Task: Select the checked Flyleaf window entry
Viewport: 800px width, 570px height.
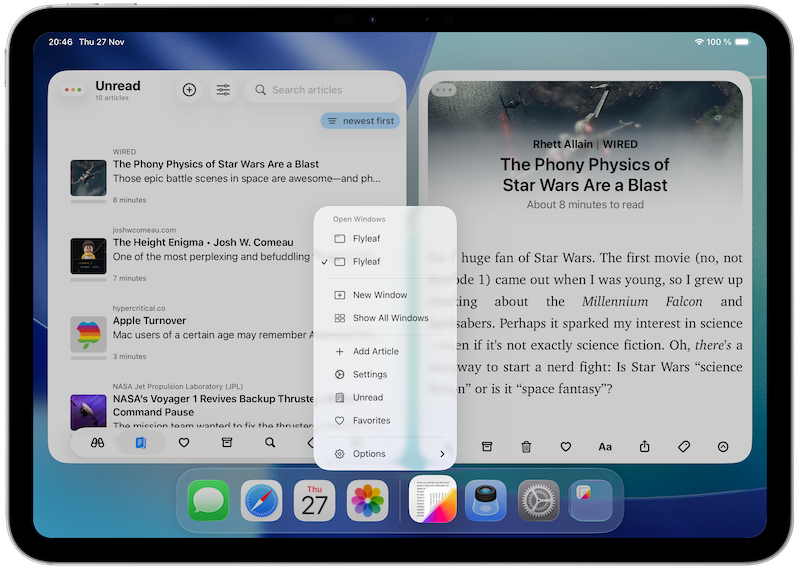Action: (x=366, y=262)
